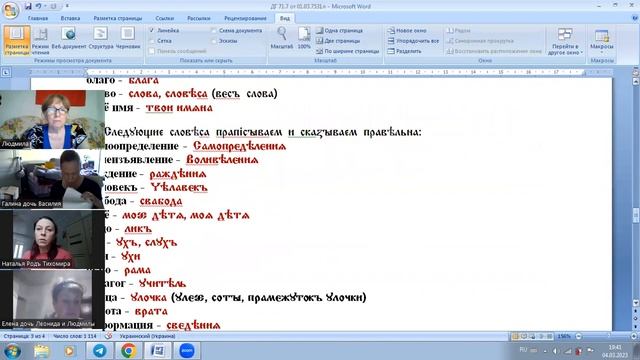The image size is (640, 360).
Task: Switch to Web document view
Action: 69,38
